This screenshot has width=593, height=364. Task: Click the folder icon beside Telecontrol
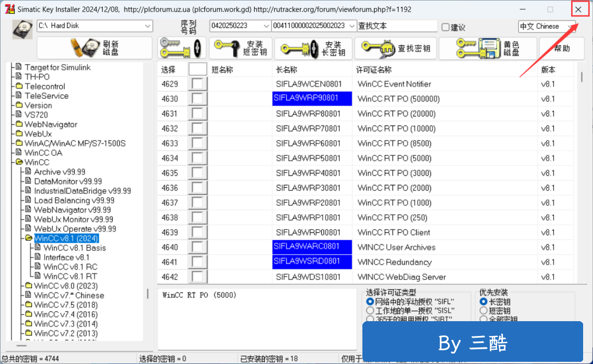point(19,86)
